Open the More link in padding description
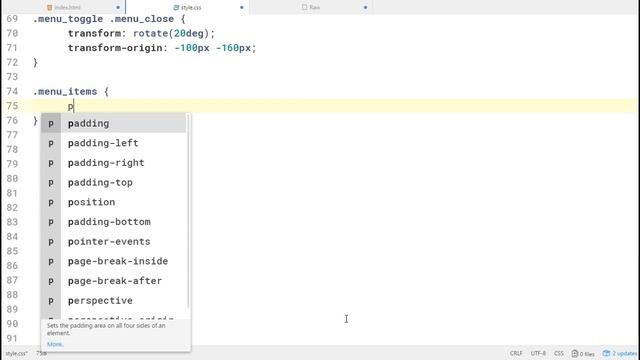 [x=55, y=344]
